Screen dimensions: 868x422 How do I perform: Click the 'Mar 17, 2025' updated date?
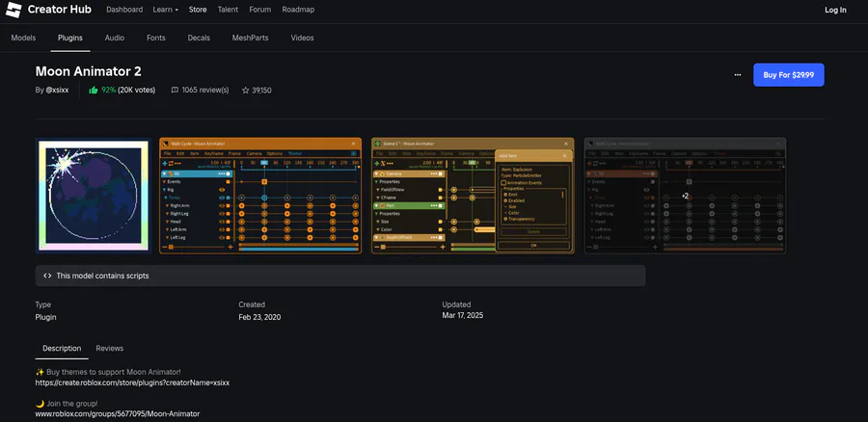coord(463,315)
